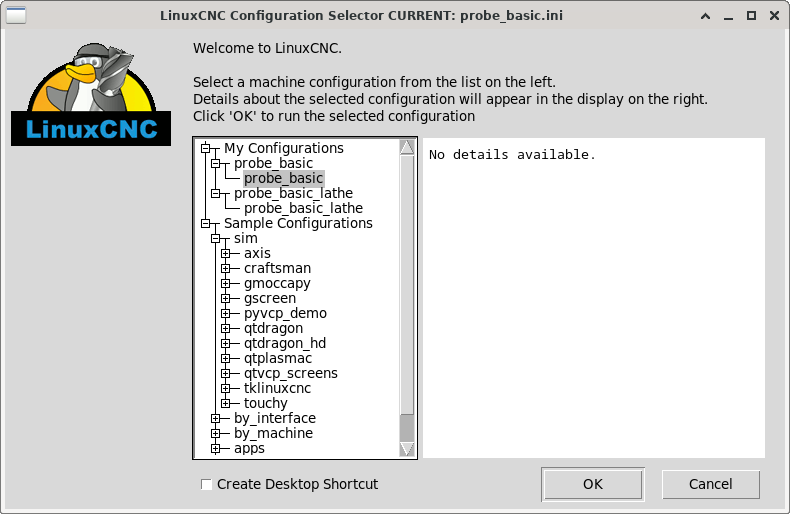Close the Configuration Selector window
790x514 pixels.
[x=775, y=16]
